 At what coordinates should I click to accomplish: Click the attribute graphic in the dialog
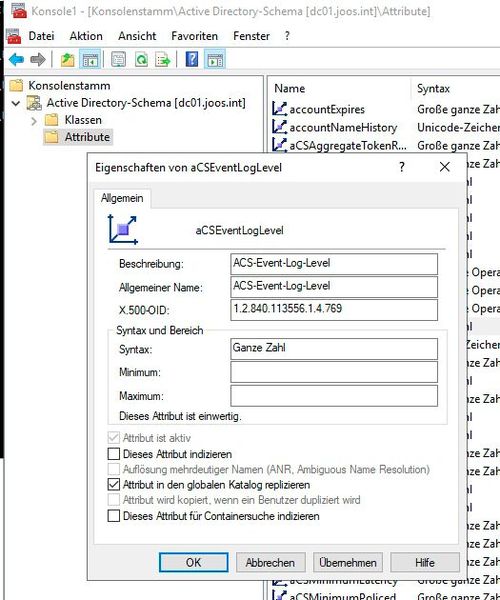pos(122,230)
